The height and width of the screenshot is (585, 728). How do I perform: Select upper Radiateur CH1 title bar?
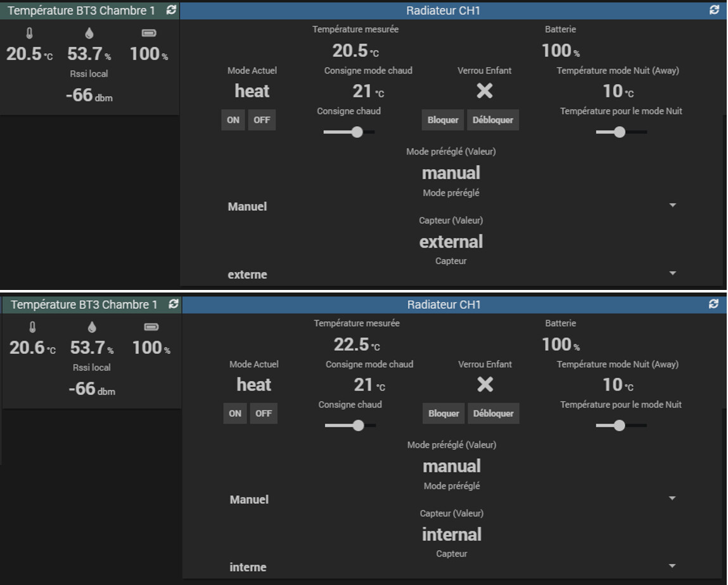click(x=443, y=10)
